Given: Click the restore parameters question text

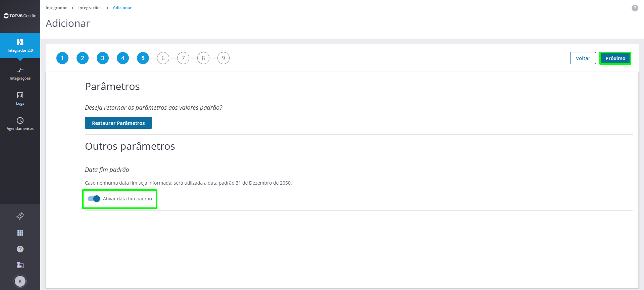Looking at the screenshot, I should [x=154, y=107].
